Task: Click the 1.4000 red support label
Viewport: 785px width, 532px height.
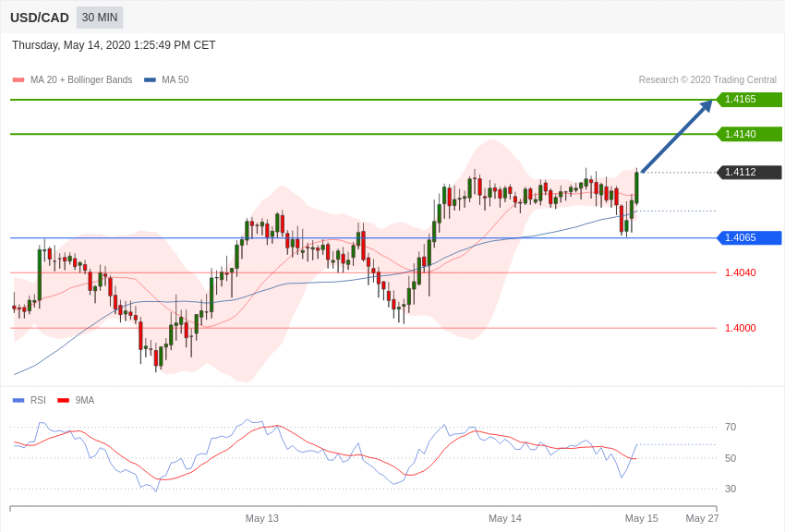Action: (741, 328)
